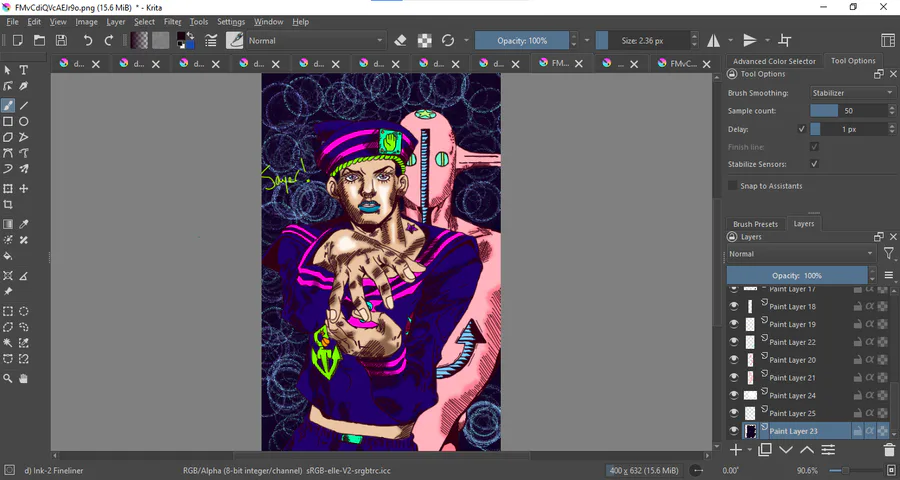This screenshot has width=900, height=480.
Task: Select the Freehand Brush tool
Action: (x=8, y=105)
